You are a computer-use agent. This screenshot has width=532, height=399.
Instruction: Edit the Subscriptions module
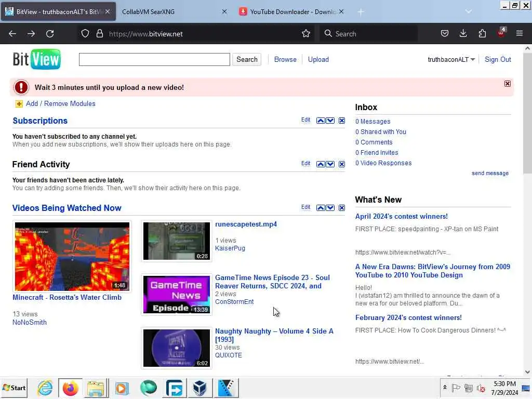click(x=305, y=120)
